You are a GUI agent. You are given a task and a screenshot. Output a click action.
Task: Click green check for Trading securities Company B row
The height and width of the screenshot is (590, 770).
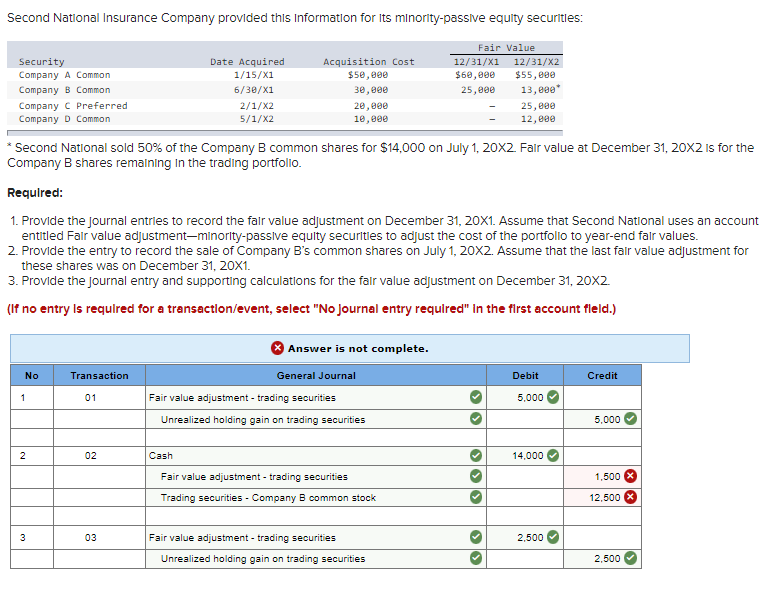[x=476, y=497]
